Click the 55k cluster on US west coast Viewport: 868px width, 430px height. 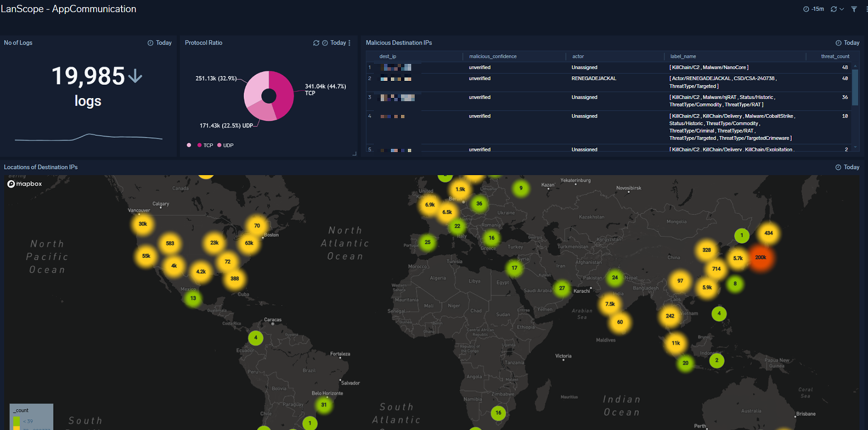(x=146, y=256)
